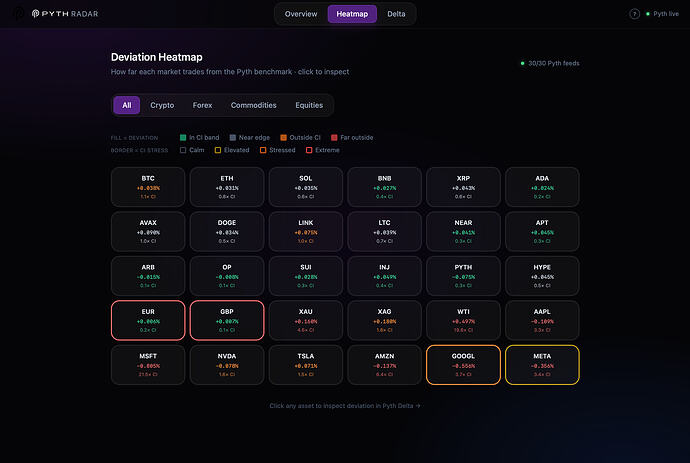Open the BNB asset tile
Screen dimensions: 690x463
click(384, 187)
